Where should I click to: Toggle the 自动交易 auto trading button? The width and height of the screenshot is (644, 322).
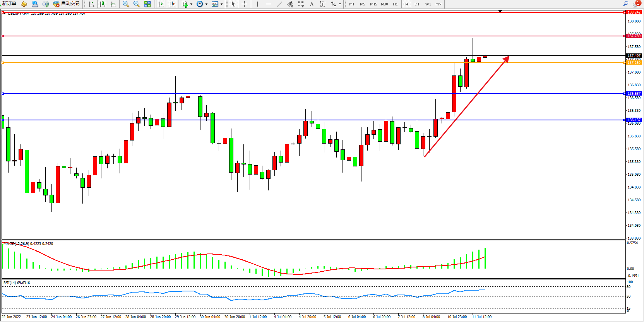pyautogui.click(x=66, y=4)
